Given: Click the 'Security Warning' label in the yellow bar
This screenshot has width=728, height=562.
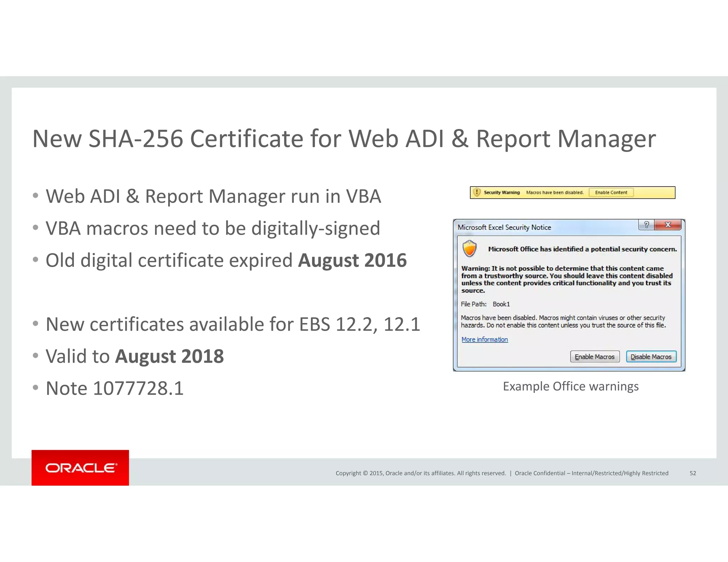Looking at the screenshot, I should coord(502,193).
